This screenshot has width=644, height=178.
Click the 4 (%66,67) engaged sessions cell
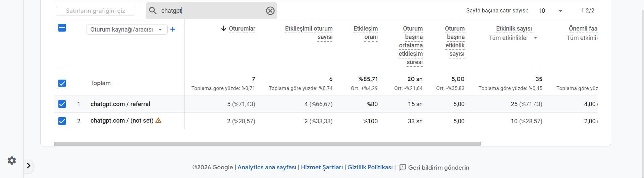point(319,104)
